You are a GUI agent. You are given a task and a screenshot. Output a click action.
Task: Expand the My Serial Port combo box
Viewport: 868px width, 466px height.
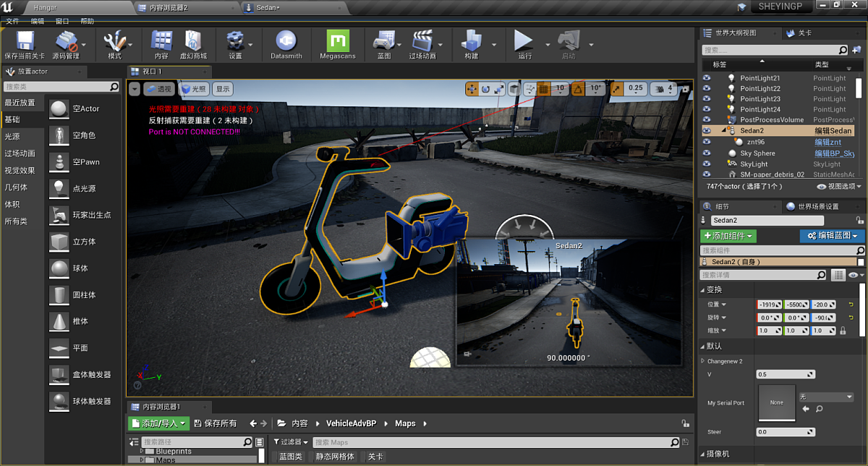[826, 397]
